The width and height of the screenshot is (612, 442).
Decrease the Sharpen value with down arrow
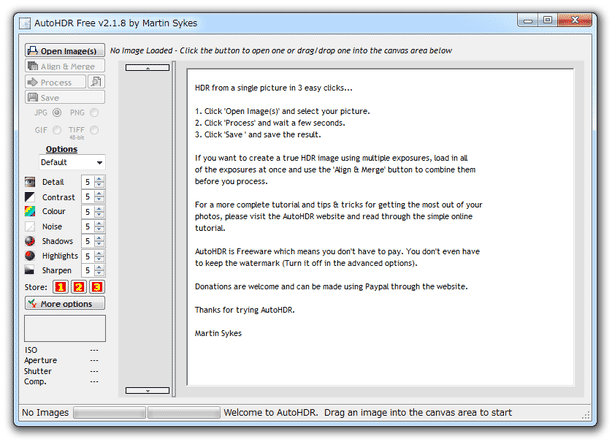click(x=100, y=273)
